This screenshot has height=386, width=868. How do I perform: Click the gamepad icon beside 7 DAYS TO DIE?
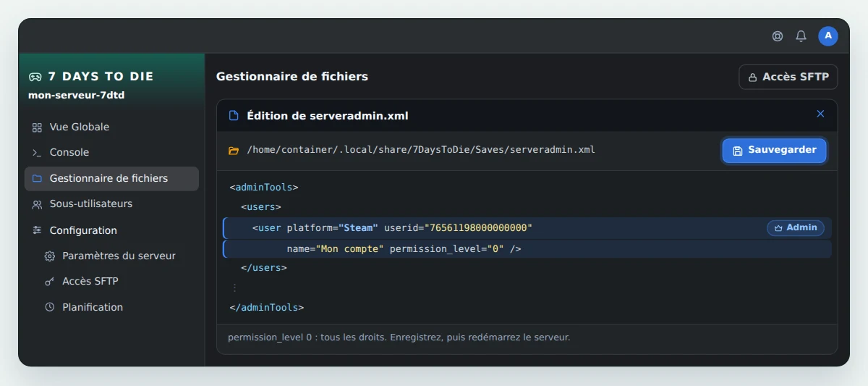pos(35,77)
